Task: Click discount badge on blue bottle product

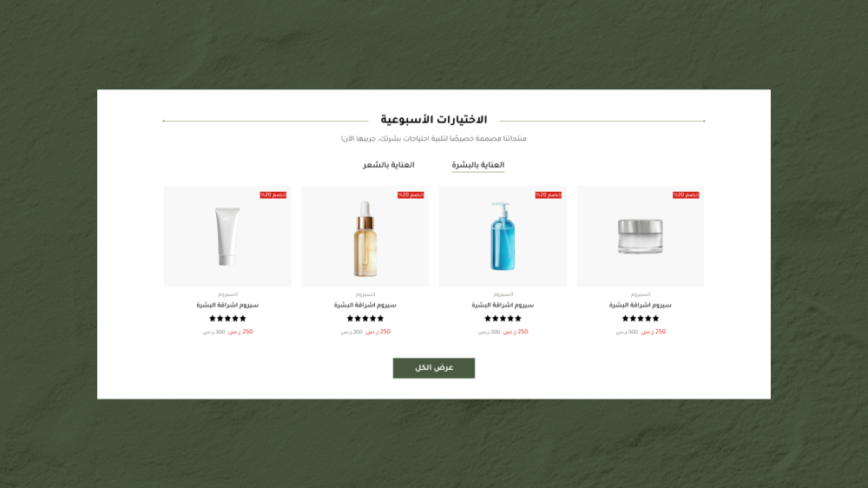Action: (548, 195)
